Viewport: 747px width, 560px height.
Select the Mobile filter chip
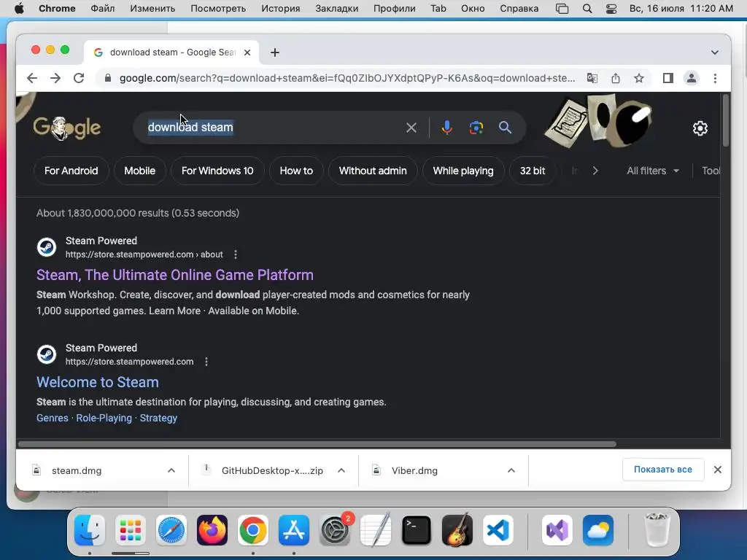coord(139,171)
